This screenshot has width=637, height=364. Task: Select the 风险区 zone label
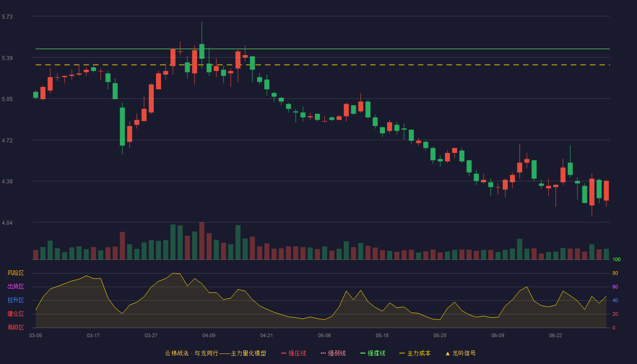point(15,273)
